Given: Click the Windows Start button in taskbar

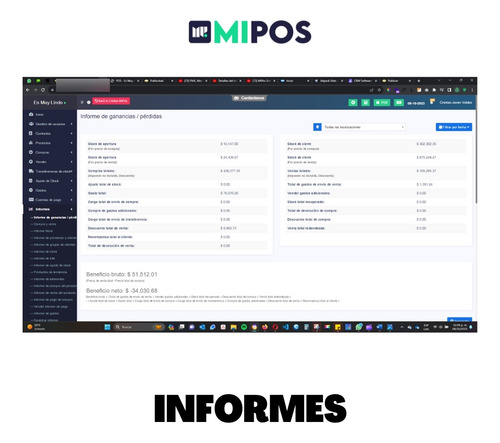Looking at the screenshot, I should [x=107, y=327].
